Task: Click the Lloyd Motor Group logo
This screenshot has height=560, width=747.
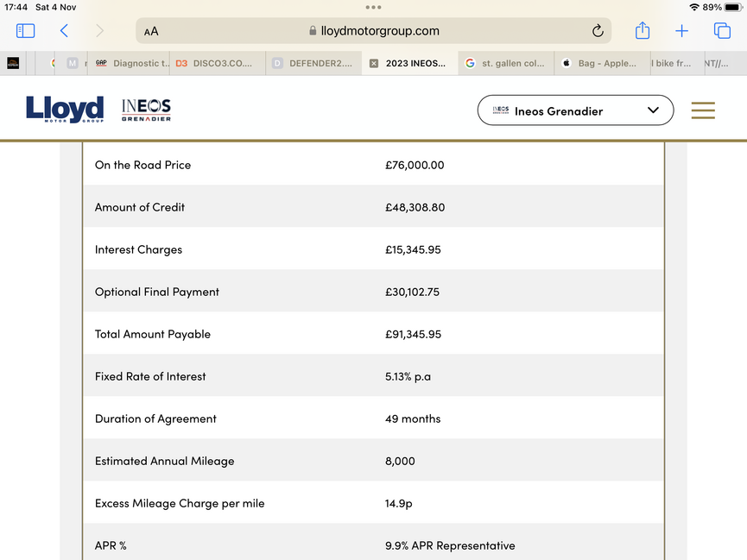Action: [65, 109]
